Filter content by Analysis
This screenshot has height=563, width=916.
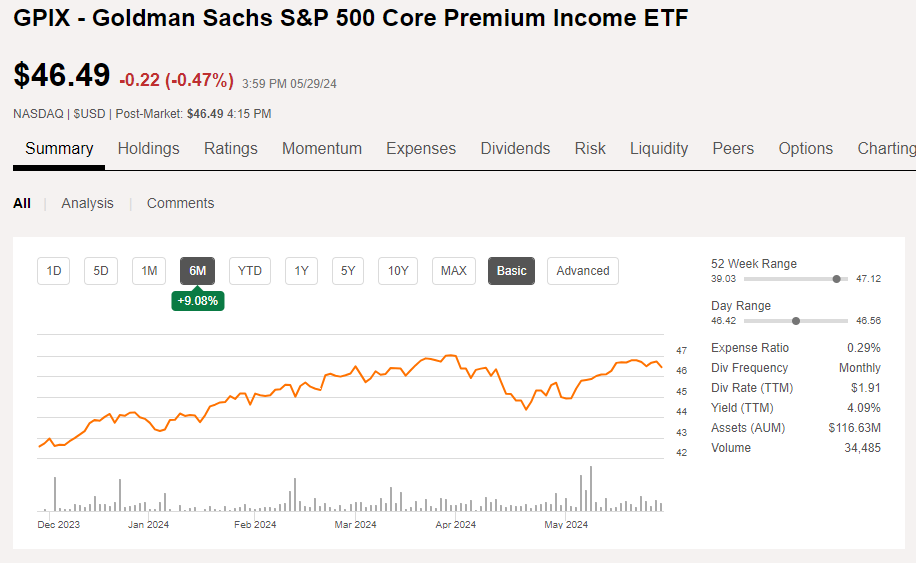click(x=88, y=203)
